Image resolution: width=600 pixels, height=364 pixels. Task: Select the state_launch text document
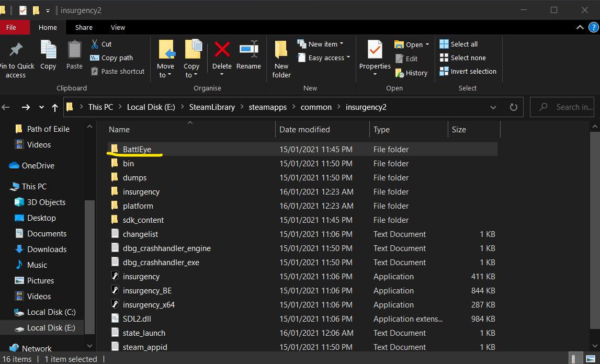[144, 333]
